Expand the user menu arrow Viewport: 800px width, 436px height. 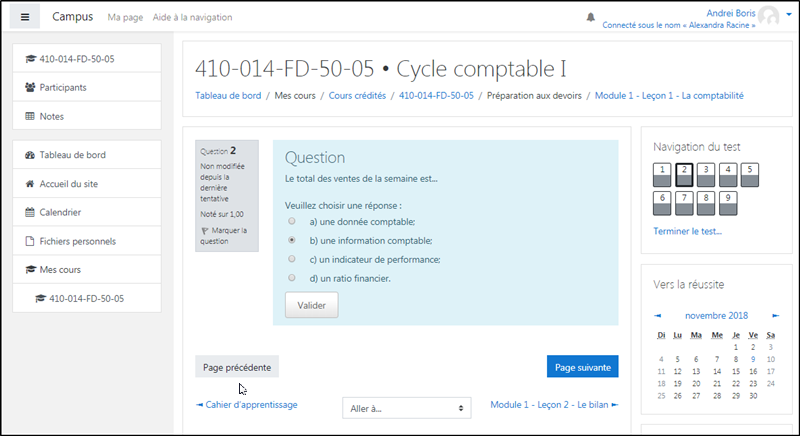click(787, 14)
